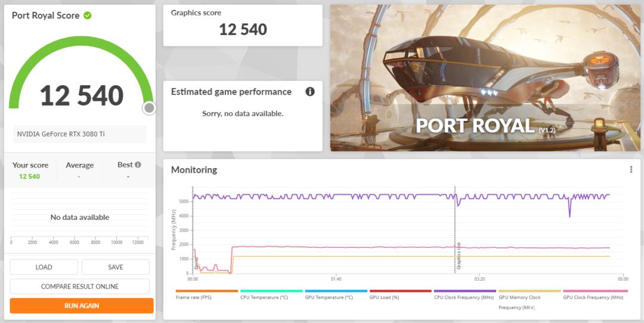
Task: Click 'Sorry, no data available.' message
Action: coord(243,113)
